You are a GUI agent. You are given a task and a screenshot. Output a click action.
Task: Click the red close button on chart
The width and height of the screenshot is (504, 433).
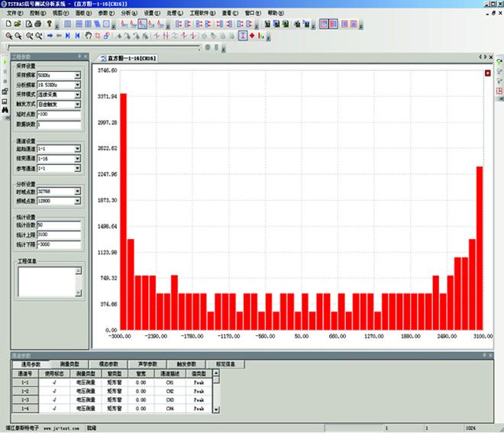click(487, 73)
